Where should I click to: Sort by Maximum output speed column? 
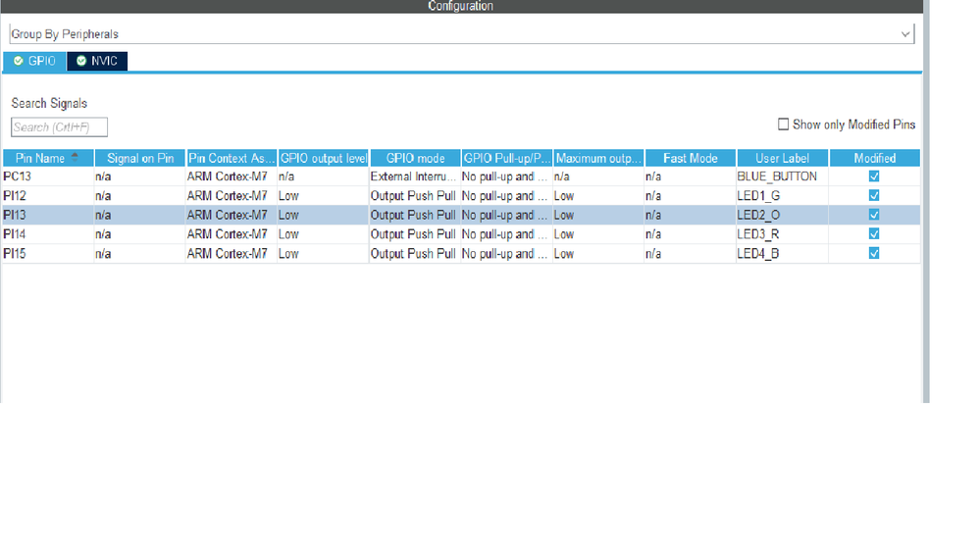[x=598, y=158]
